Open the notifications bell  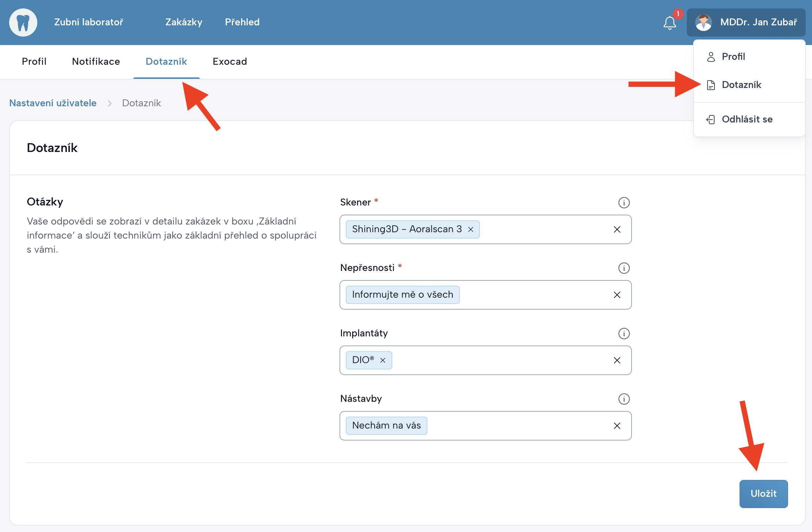coord(670,23)
